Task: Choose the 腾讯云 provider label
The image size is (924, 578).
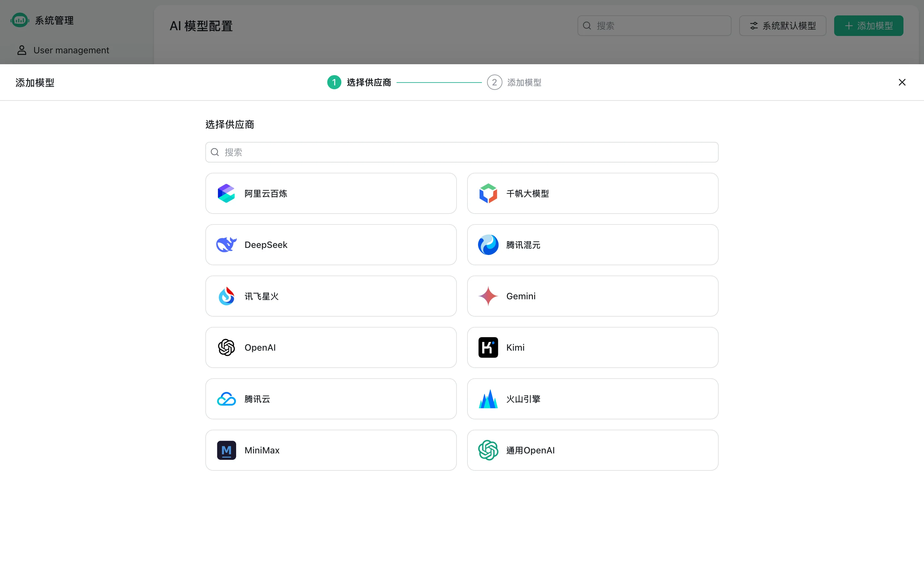Action: point(257,399)
